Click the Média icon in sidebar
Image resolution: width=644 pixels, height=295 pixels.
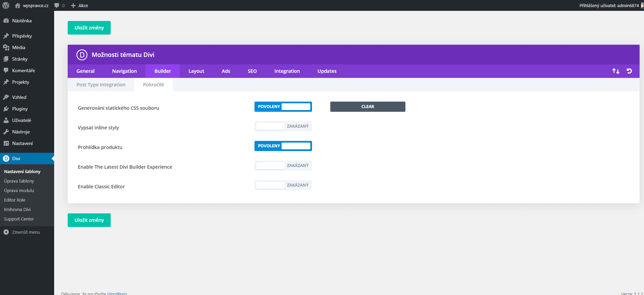pos(6,47)
